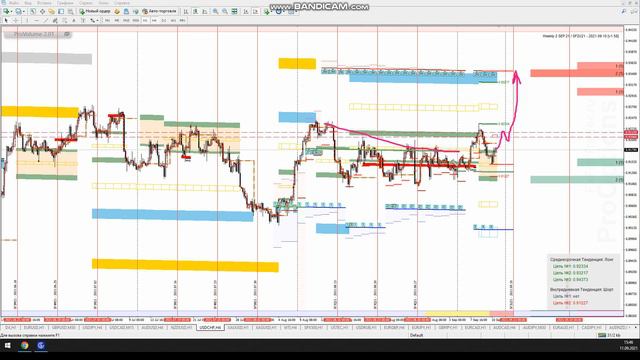
Task: Open the search magnifier icon
Action: click(624, 11)
